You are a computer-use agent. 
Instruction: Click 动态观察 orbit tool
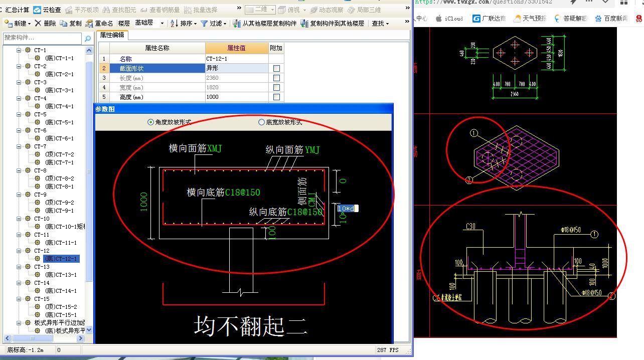coord(327,10)
